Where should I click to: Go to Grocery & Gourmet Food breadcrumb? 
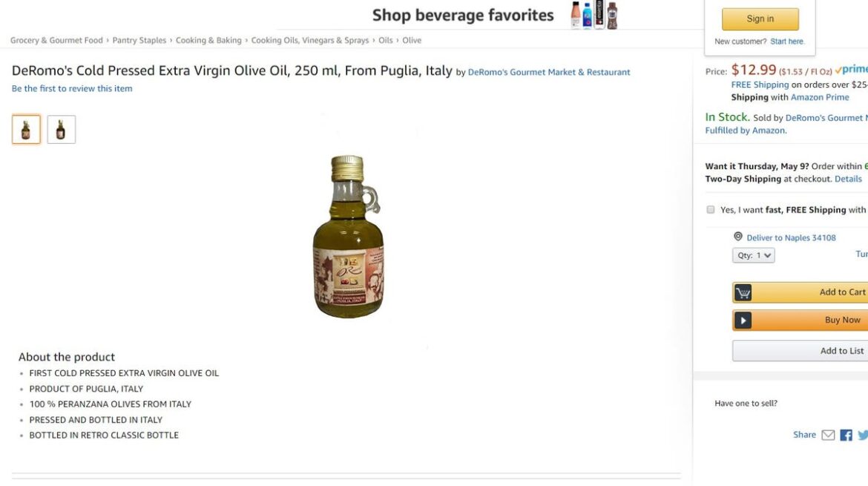56,40
